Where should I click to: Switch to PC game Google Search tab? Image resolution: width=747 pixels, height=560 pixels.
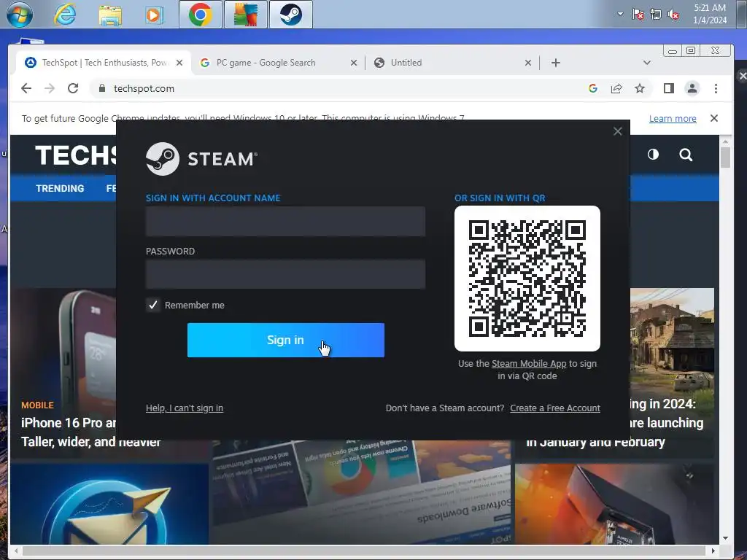coord(278,63)
